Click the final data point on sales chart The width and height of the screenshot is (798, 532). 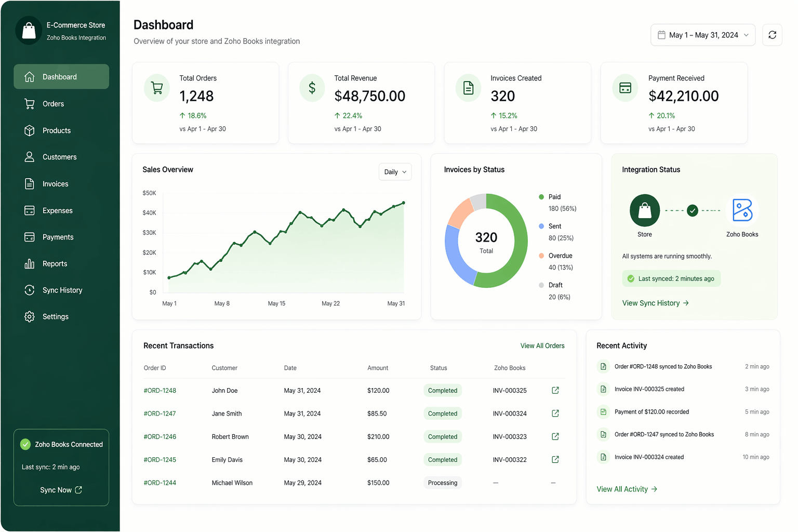pos(404,203)
